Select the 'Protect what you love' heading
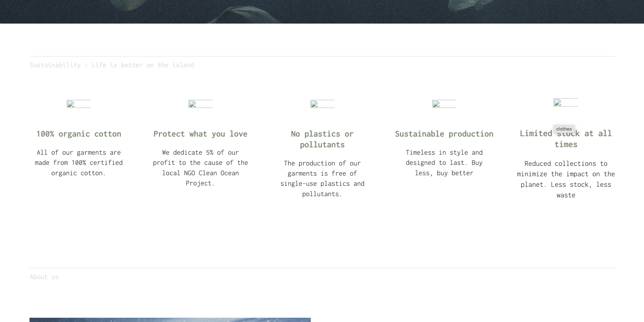This screenshot has width=644, height=322. 200,134
